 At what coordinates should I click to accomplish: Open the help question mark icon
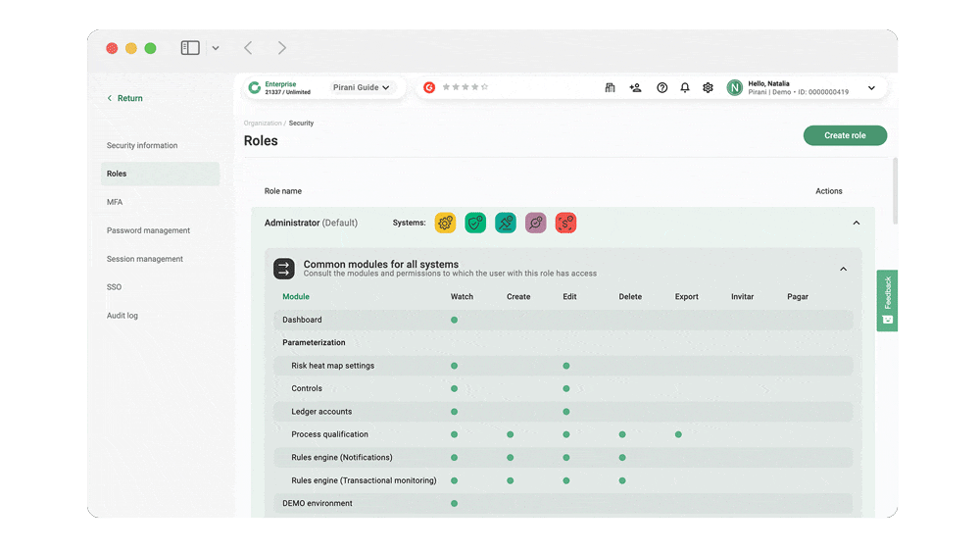tap(661, 88)
